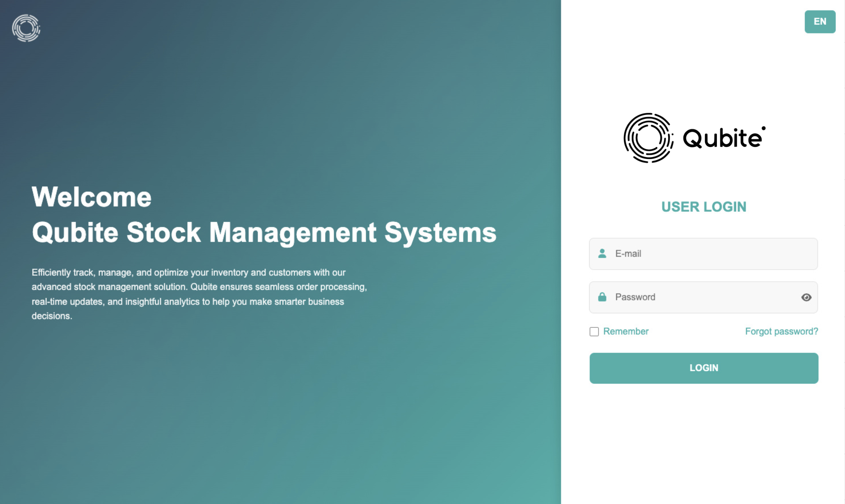Click the teal gradient area below description
The height and width of the screenshot is (504, 845).
[253, 415]
